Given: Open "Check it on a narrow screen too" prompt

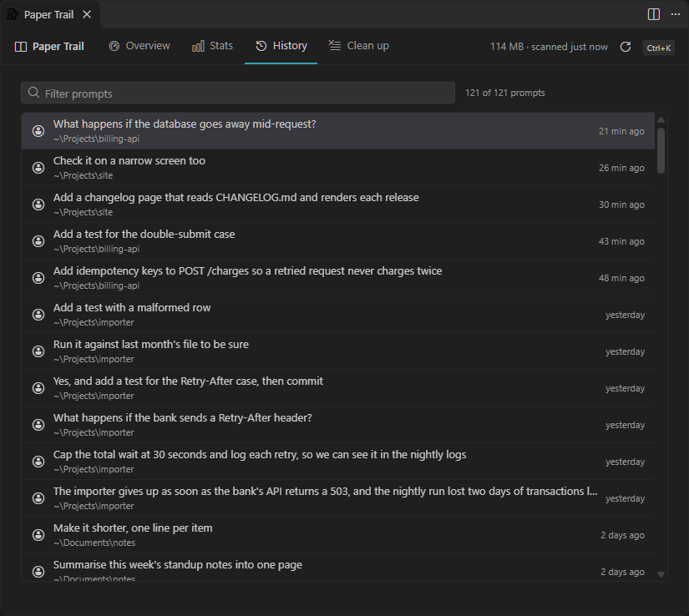Looking at the screenshot, I should (x=338, y=168).
